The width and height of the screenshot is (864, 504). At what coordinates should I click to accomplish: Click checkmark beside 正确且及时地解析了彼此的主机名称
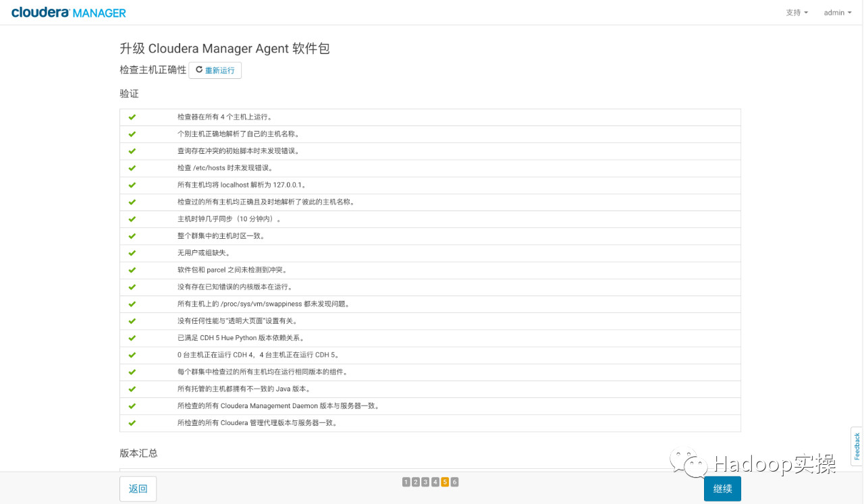click(x=132, y=202)
